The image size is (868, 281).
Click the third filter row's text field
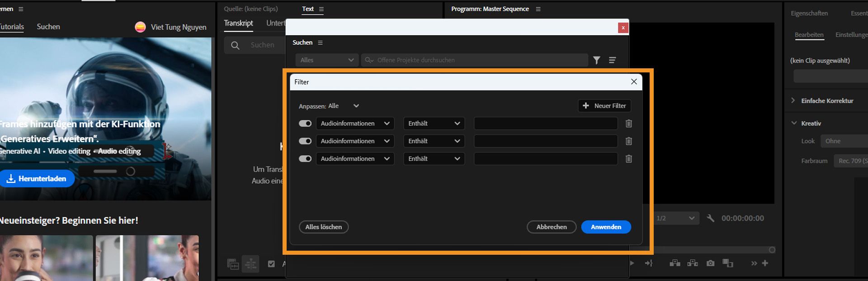point(546,159)
